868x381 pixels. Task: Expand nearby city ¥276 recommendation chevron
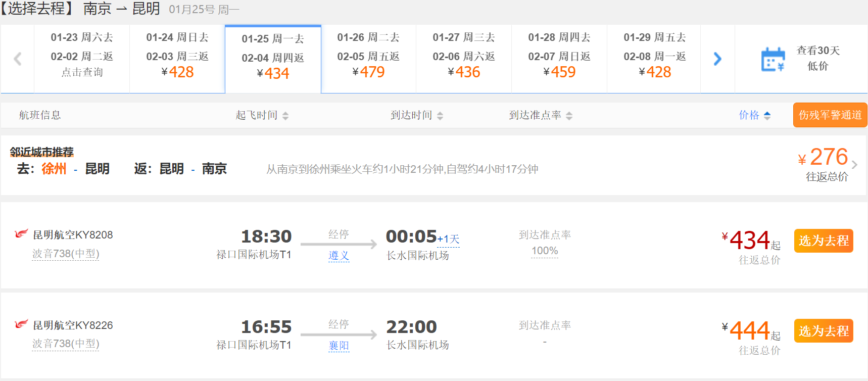tap(854, 164)
